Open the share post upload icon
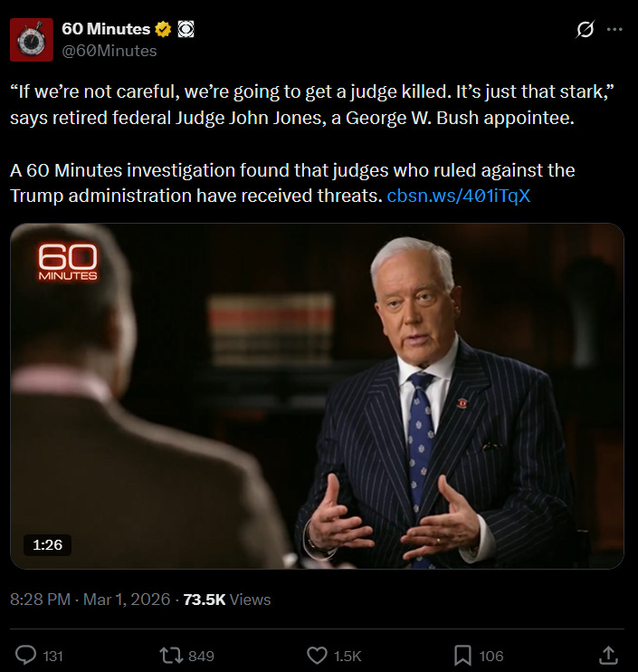Viewport: 638px width, 672px height. (x=608, y=656)
